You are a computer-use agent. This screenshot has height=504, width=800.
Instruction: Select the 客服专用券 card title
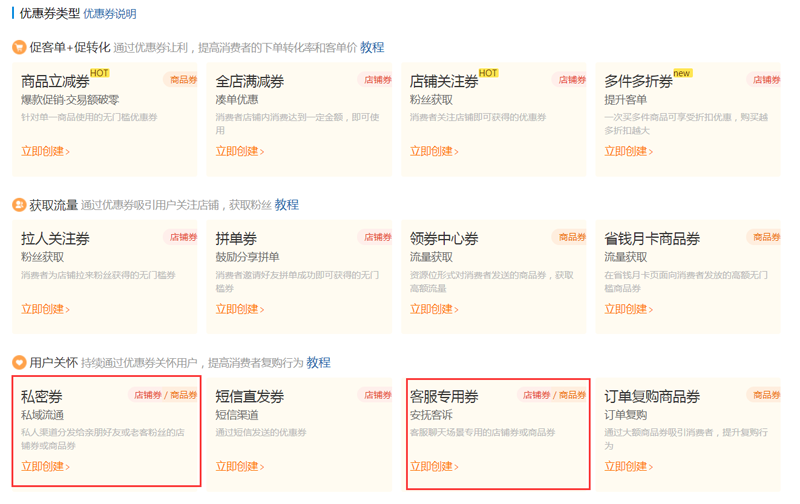tap(444, 397)
